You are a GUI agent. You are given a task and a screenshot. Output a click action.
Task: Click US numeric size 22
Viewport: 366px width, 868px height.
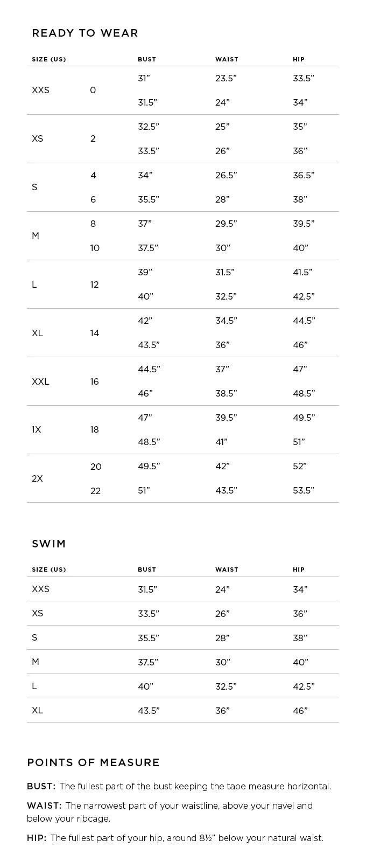(95, 491)
